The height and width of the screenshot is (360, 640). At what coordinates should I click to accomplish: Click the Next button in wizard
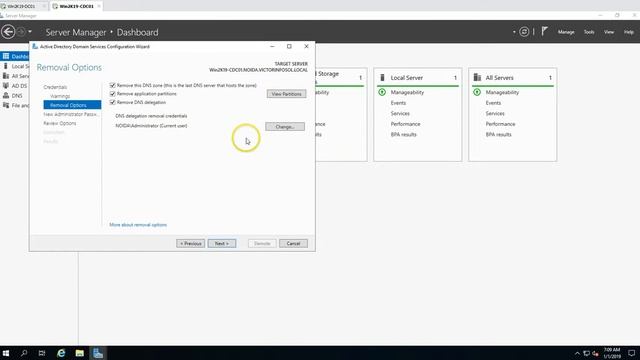(x=222, y=243)
